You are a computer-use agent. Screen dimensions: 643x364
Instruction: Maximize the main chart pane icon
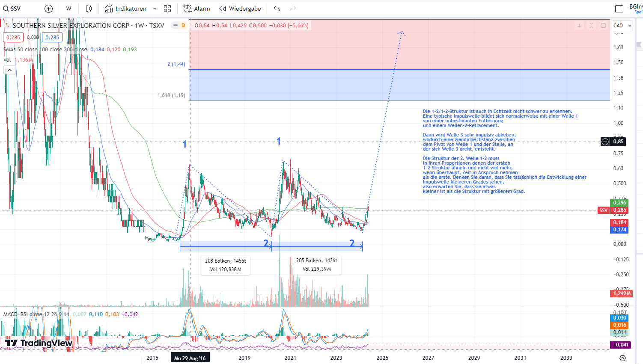[x=603, y=26]
